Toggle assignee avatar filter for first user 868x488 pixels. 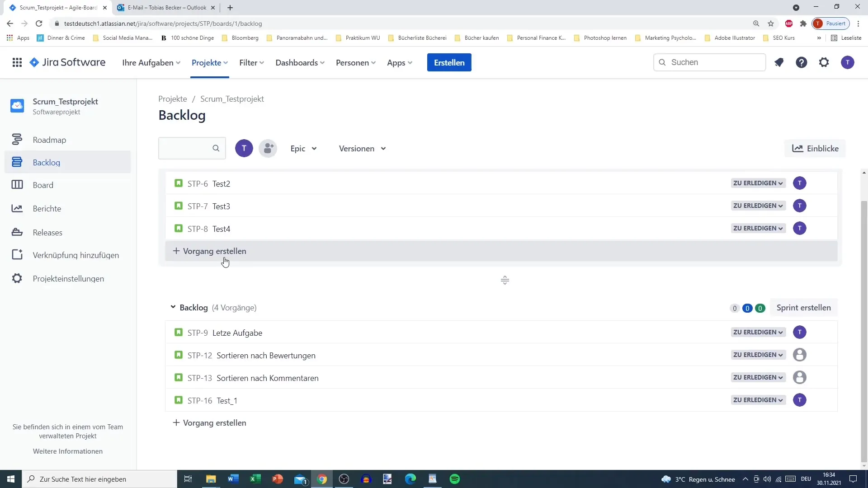tap(245, 148)
